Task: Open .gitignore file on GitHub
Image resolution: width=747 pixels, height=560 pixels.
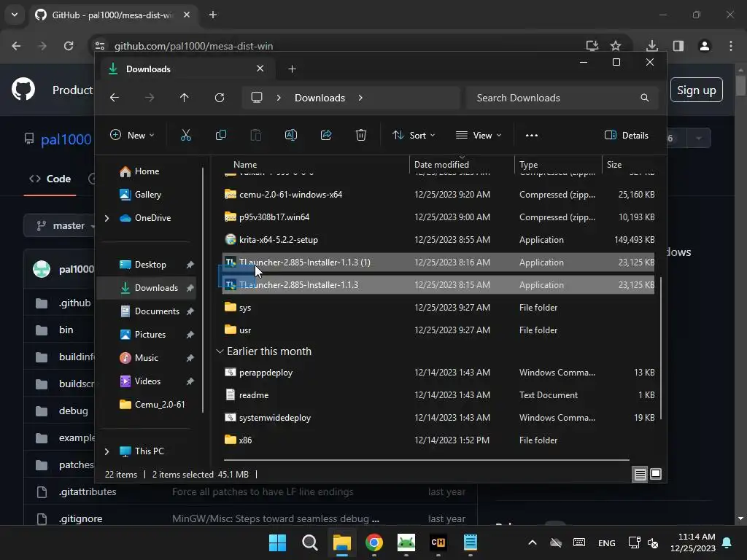Action: [80, 519]
